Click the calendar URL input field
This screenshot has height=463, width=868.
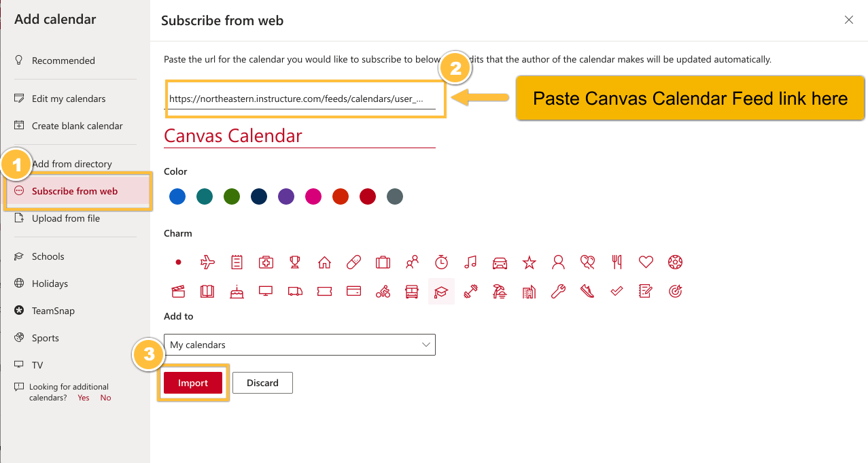[x=305, y=99]
